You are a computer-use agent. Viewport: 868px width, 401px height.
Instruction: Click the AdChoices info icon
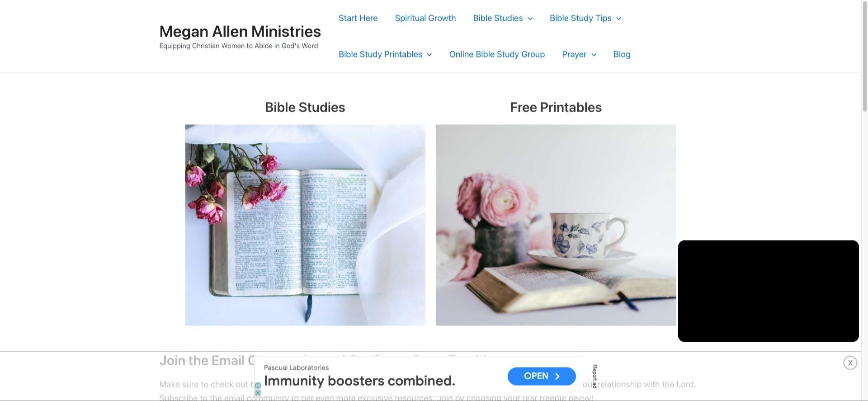(x=258, y=386)
